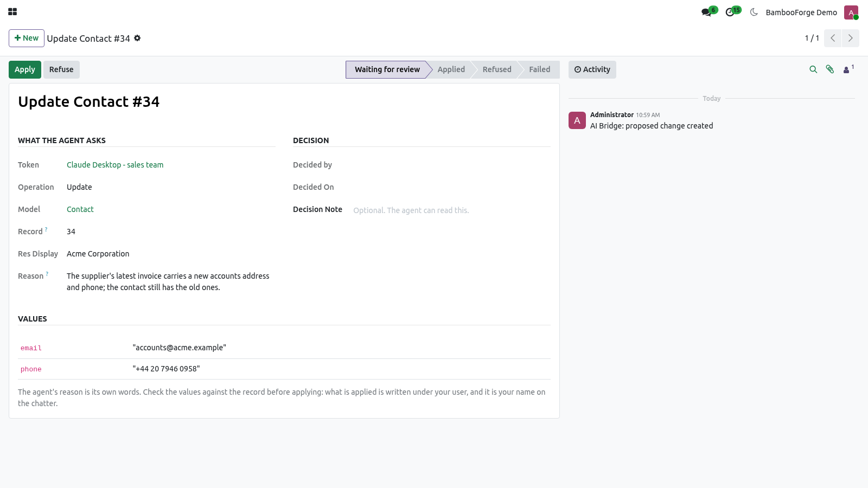
Task: Show the Reason field help tooltip
Action: pyautogui.click(x=47, y=274)
